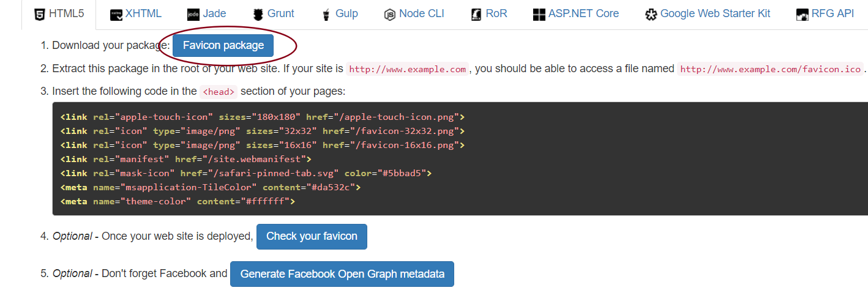Click the favicon.ico URL code snippet
Image resolution: width=868 pixels, height=304 pixels.
[771, 69]
